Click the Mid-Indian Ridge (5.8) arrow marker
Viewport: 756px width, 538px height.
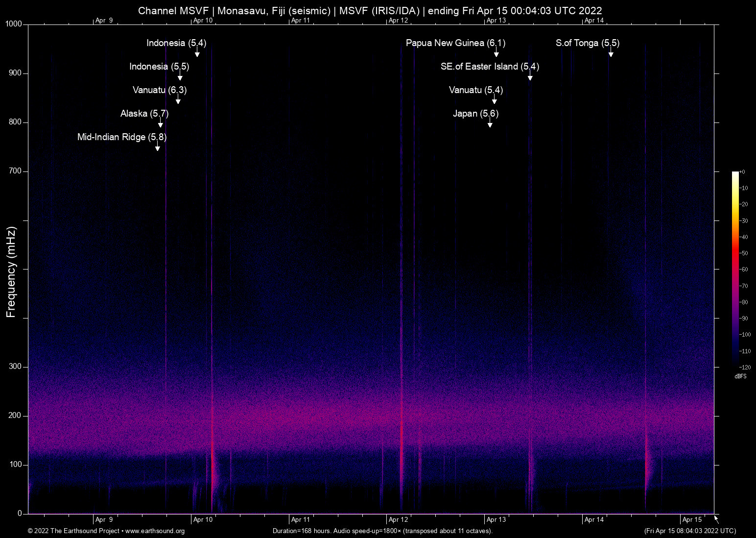click(x=158, y=147)
